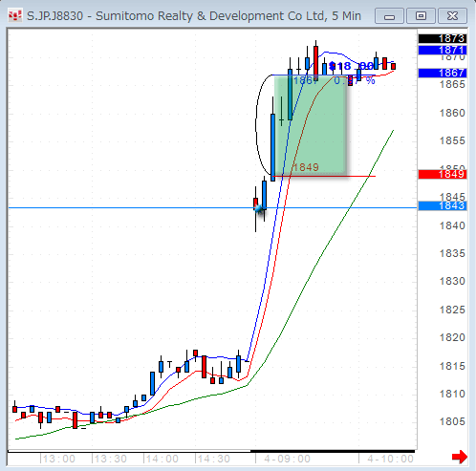476x471 pixels.
Task: Click the 14:30 time axis label
Action: pos(214,459)
